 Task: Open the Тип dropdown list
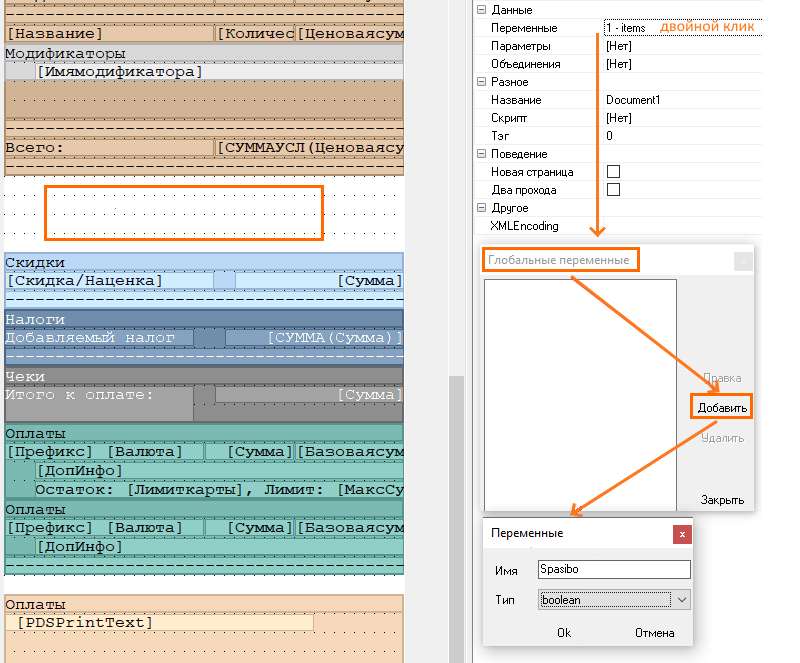[x=682, y=600]
